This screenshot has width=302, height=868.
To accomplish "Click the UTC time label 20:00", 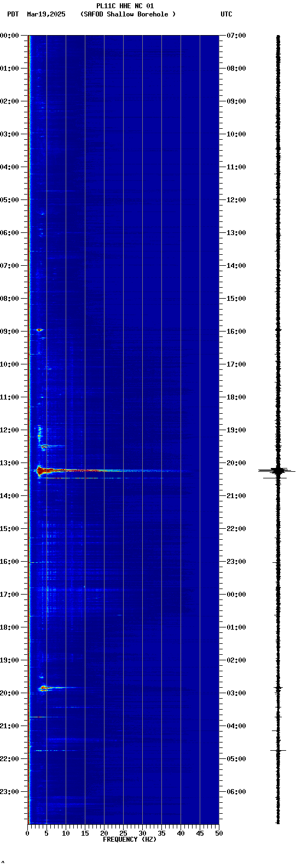I will (x=236, y=463).
